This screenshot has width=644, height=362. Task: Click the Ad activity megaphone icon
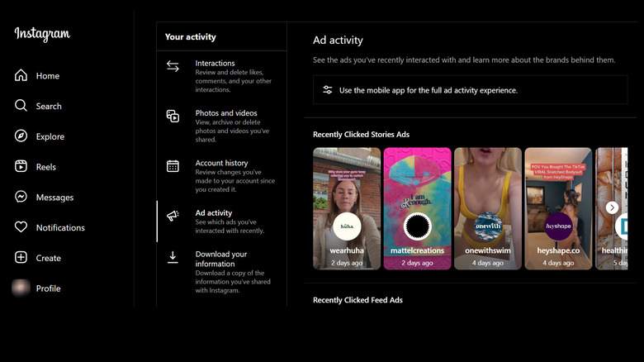pyautogui.click(x=173, y=216)
